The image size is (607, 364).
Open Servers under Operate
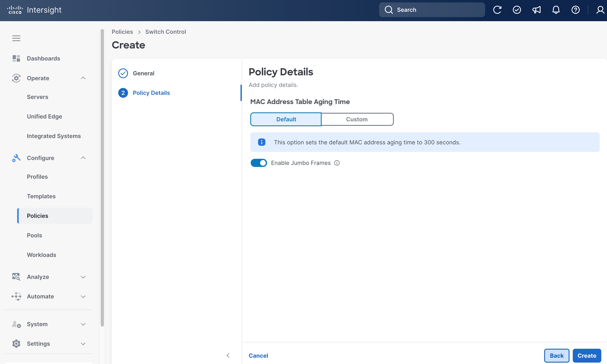pyautogui.click(x=37, y=97)
